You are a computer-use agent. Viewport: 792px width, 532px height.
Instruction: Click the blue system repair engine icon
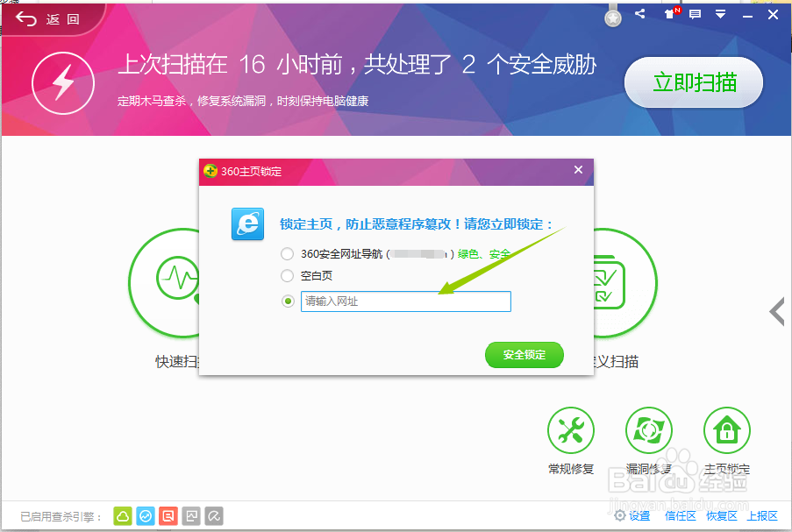pyautogui.click(x=146, y=516)
